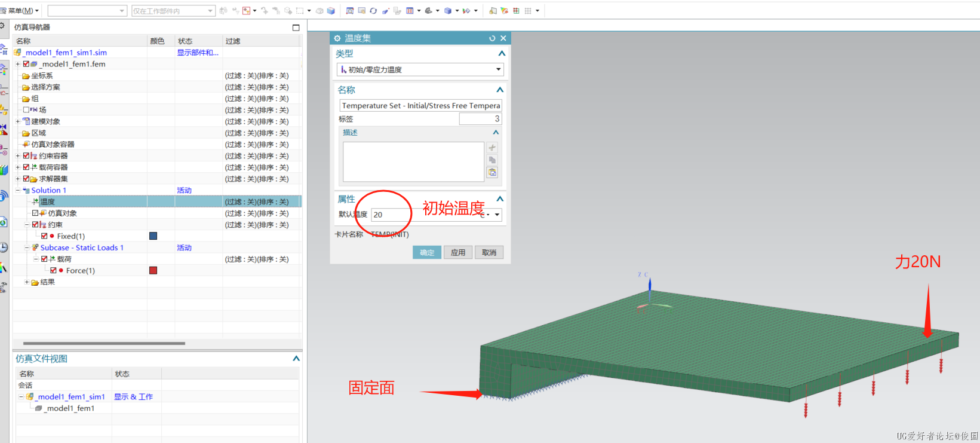Click the copy icon beside description box
This screenshot has height=443, width=980.
coord(492,160)
